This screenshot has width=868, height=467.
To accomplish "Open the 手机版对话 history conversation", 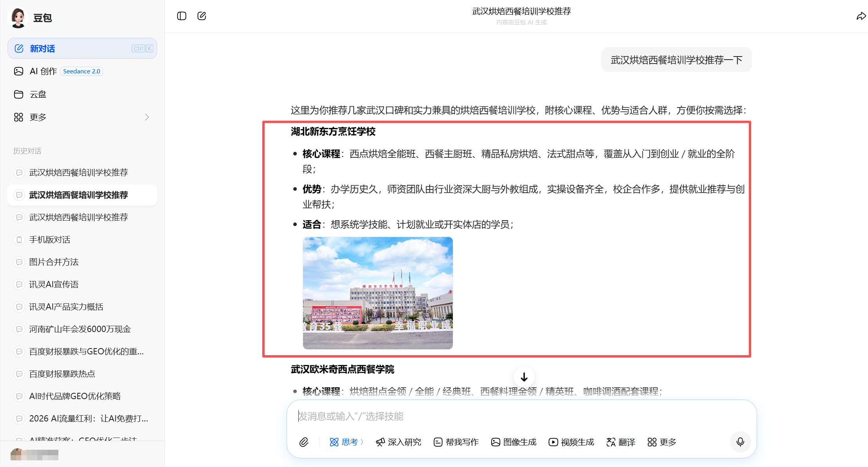I will (50, 239).
